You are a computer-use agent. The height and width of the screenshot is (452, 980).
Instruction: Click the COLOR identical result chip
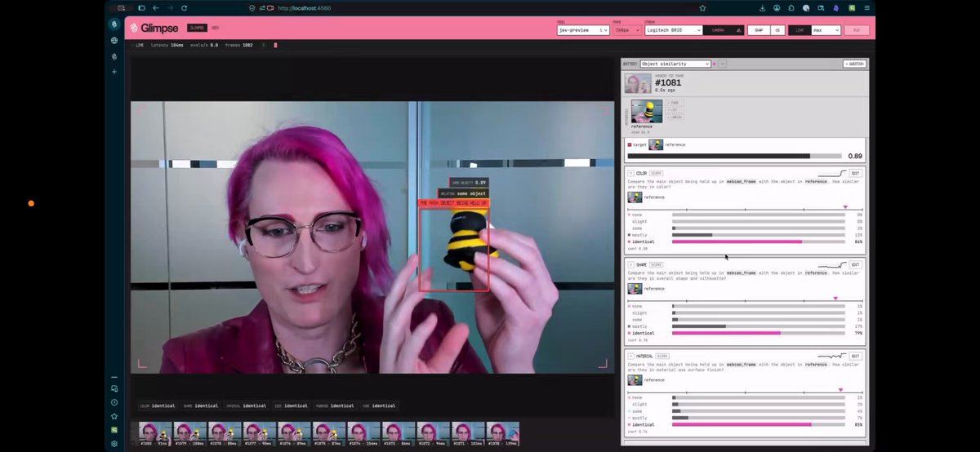point(156,405)
